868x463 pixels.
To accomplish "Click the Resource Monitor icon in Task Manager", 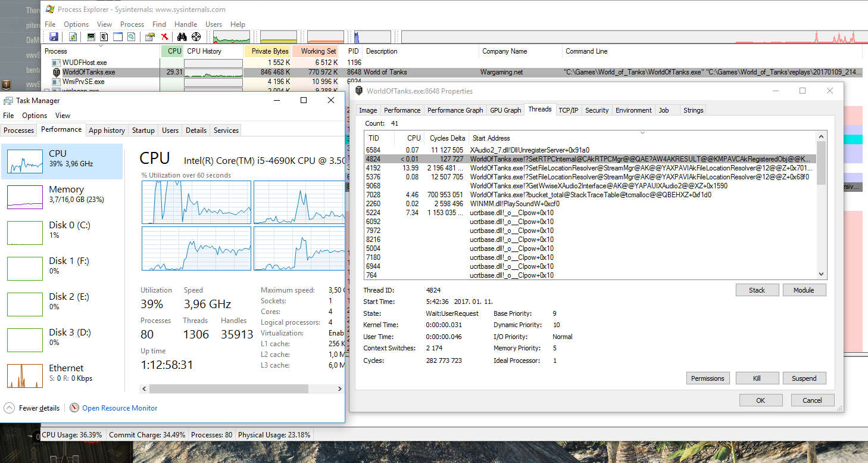I will (74, 408).
